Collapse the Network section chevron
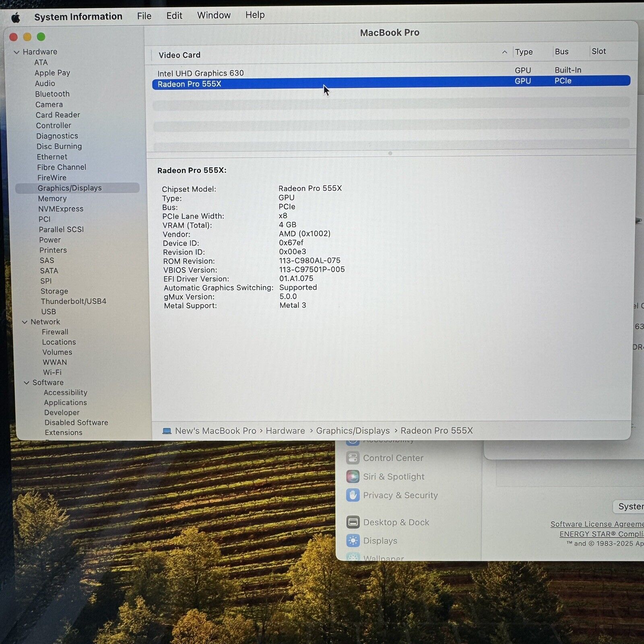Viewport: 644px width, 644px height. click(x=25, y=322)
